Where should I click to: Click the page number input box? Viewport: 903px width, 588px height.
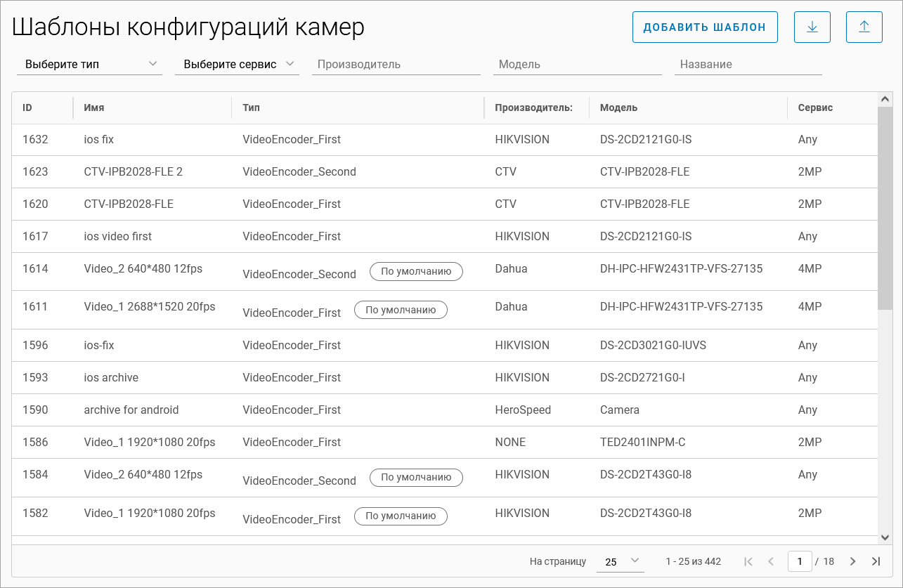[800, 561]
